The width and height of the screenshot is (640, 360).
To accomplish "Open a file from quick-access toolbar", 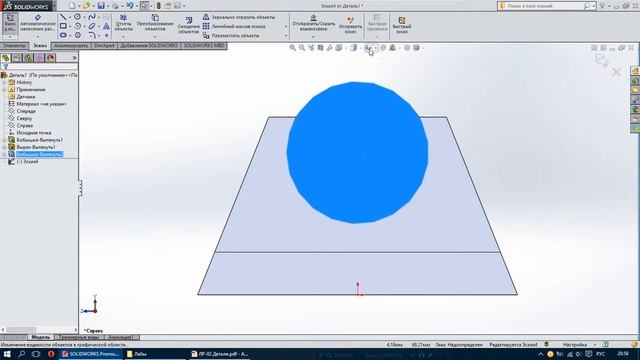I will point(86,6).
